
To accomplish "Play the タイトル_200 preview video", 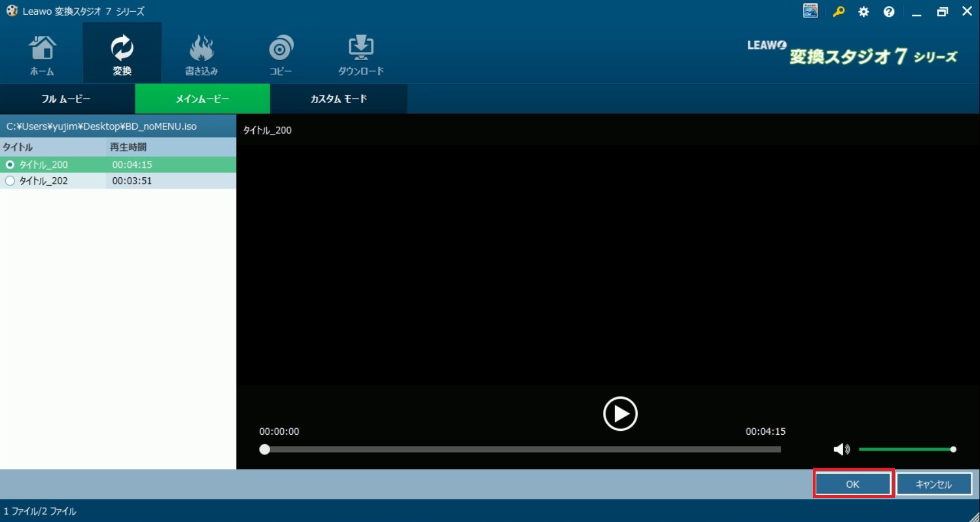I will click(620, 414).
